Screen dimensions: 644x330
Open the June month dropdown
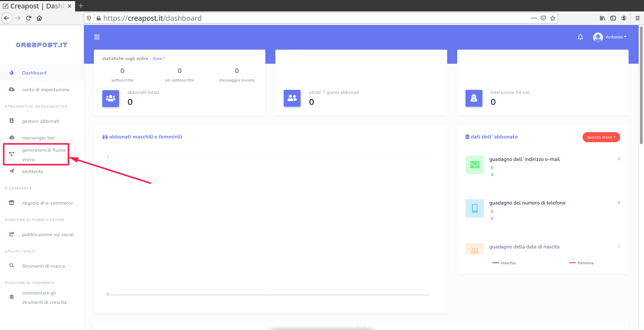pyautogui.click(x=158, y=58)
